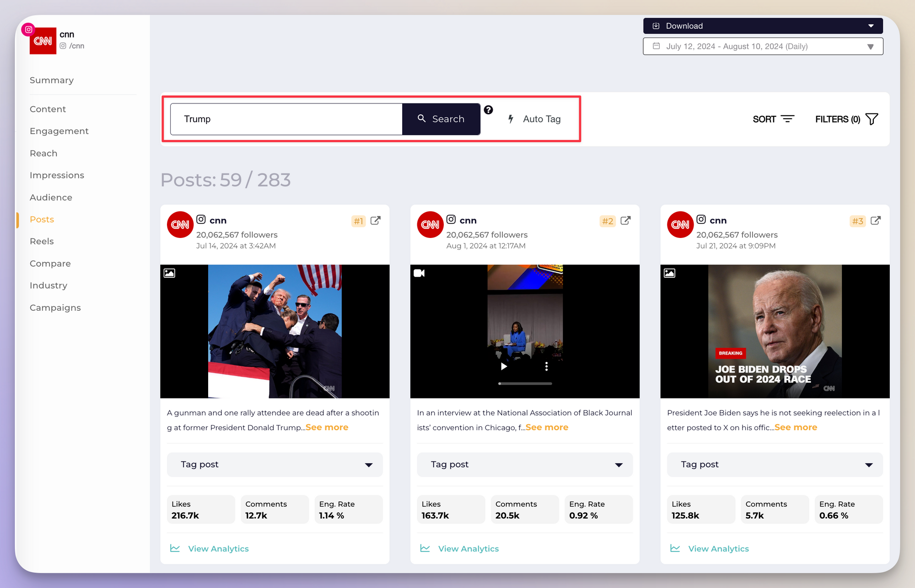Screen dimensions: 915x588
Task: Click CNN avatar on post #3 card
Action: [x=680, y=224]
